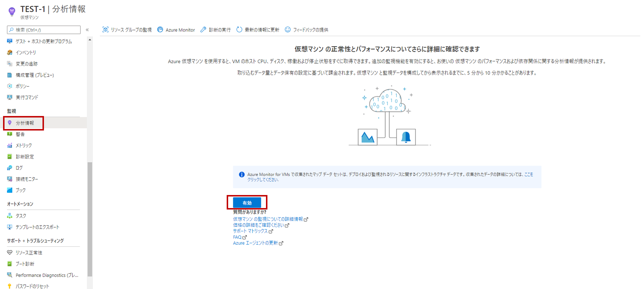Image resolution: width=644 pixels, height=289 pixels.
Task: Open メトリック in the sidebar
Action: pyautogui.click(x=24, y=145)
